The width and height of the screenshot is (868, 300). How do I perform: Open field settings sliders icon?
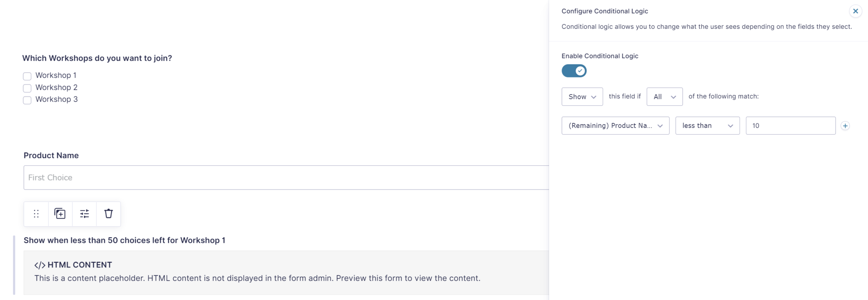click(84, 214)
